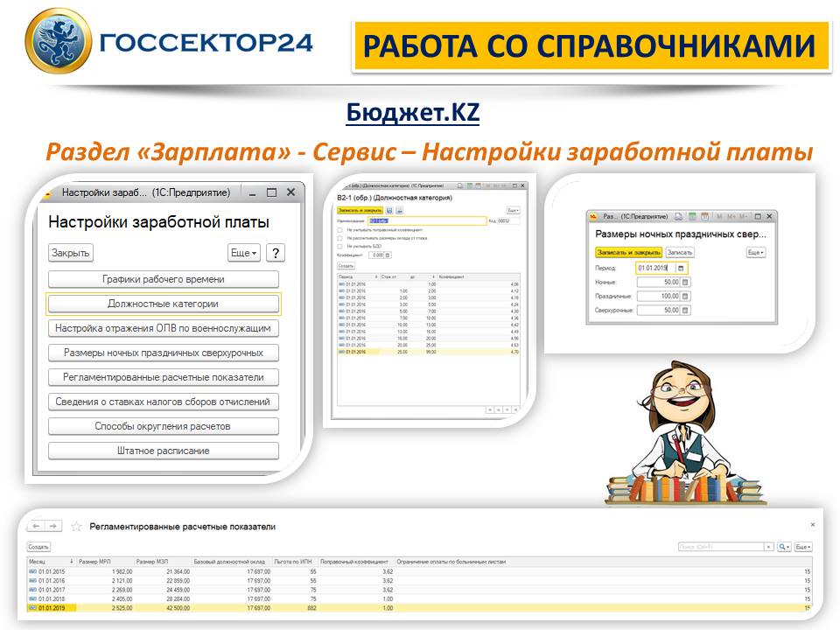
Task: Click the search field in Регламентированные показатели list
Action: [x=721, y=547]
